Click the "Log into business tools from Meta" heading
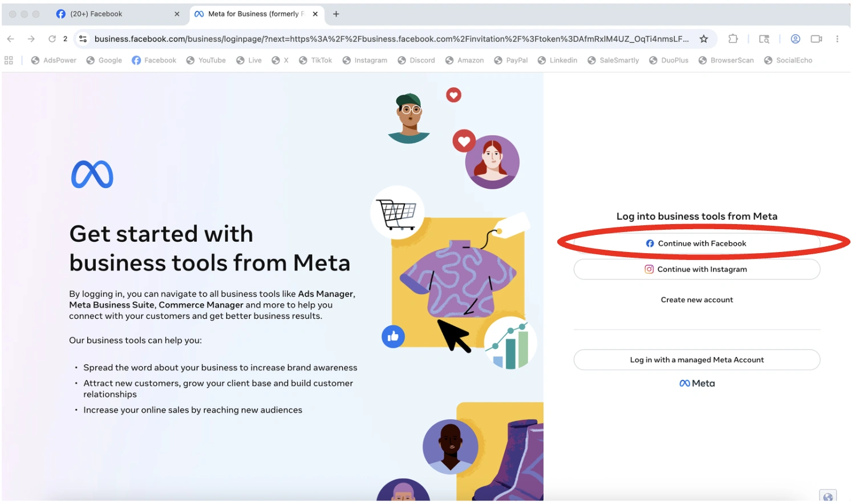This screenshot has height=504, width=867. click(696, 216)
